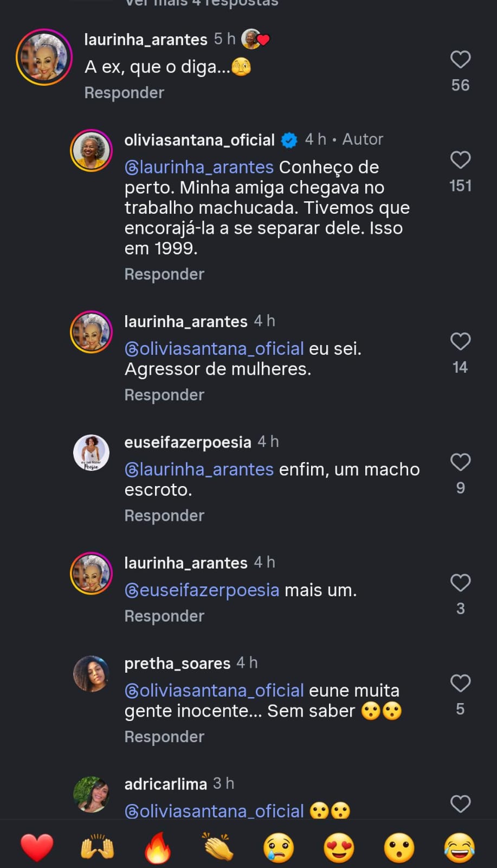Like pretha_soares's comment

[460, 683]
